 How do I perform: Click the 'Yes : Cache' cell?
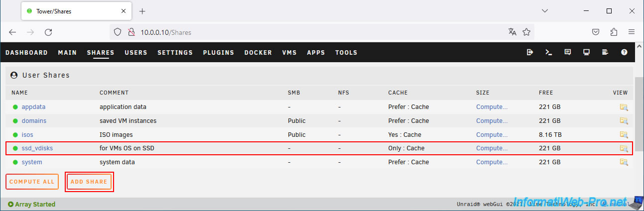click(x=404, y=135)
